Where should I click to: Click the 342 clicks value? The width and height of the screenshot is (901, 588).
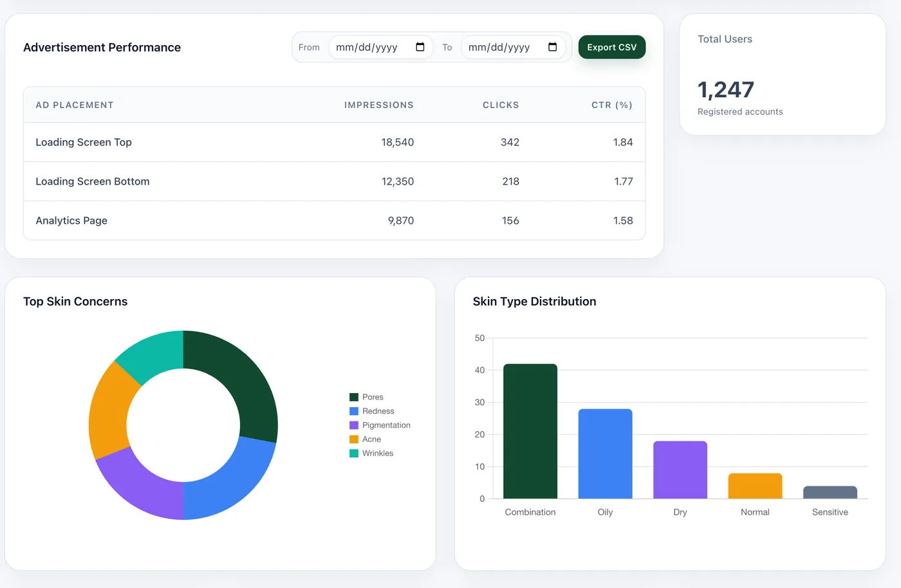pyautogui.click(x=510, y=142)
